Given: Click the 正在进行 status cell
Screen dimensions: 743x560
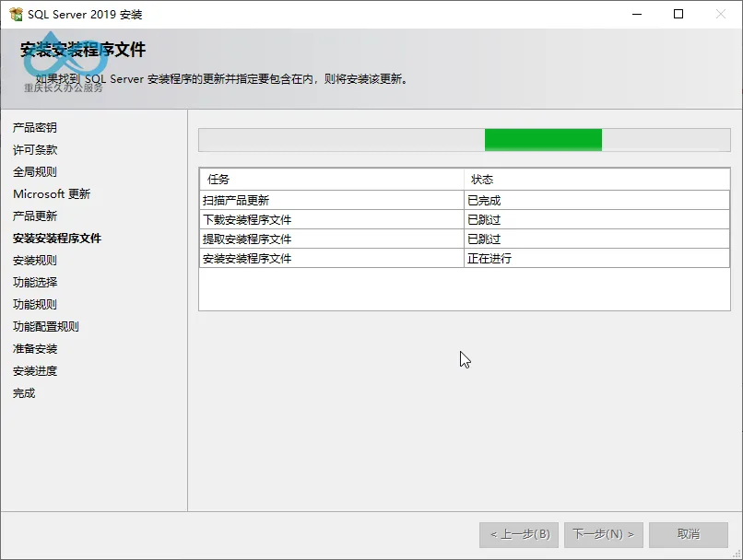Looking at the screenshot, I should [x=597, y=259].
